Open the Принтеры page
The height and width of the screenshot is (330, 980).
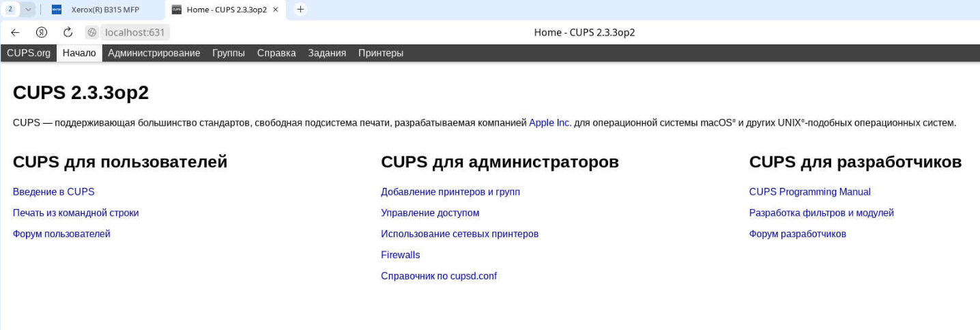[381, 53]
